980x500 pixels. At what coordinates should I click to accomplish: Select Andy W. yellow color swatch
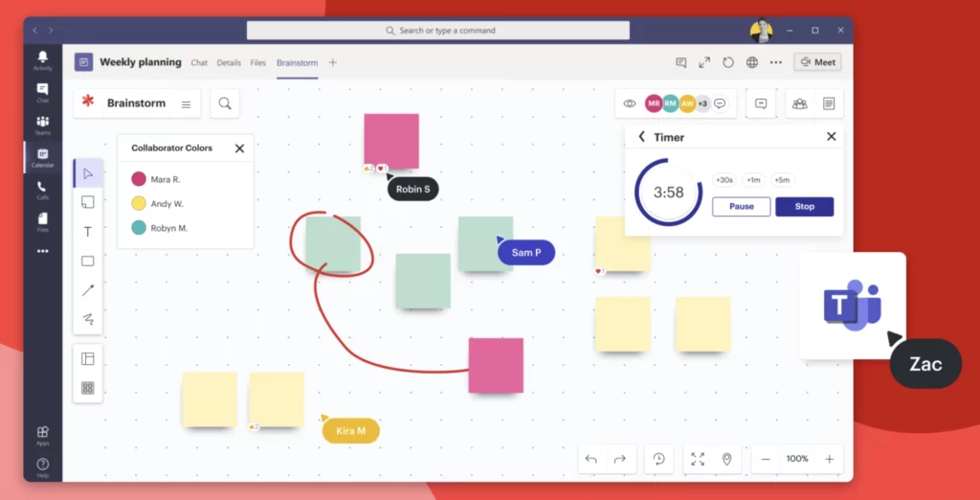(139, 203)
